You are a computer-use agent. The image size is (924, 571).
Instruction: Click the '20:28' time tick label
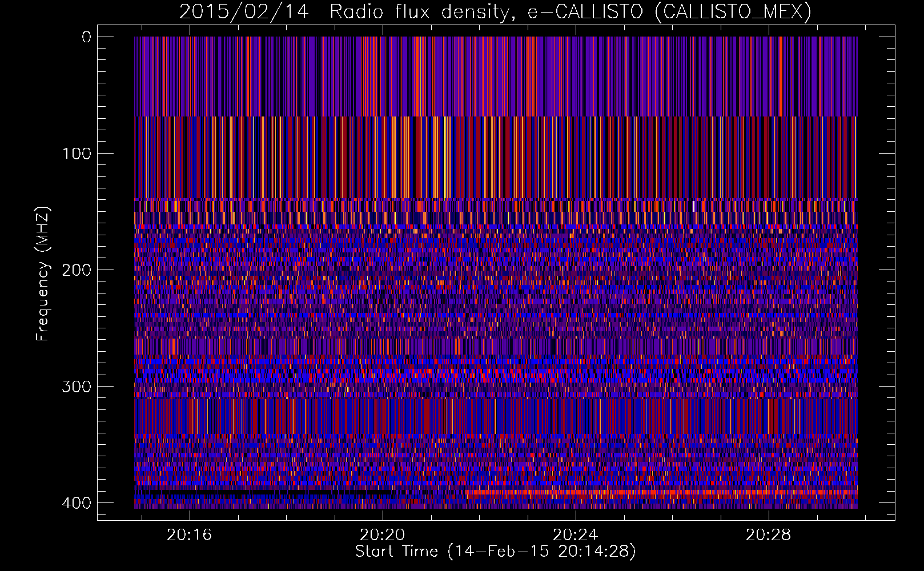769,535
